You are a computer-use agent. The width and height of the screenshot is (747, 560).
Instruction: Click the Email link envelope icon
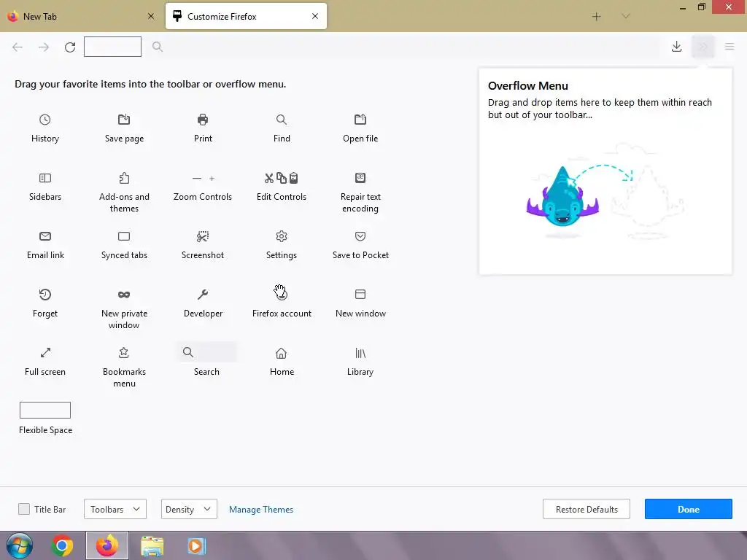[44, 236]
